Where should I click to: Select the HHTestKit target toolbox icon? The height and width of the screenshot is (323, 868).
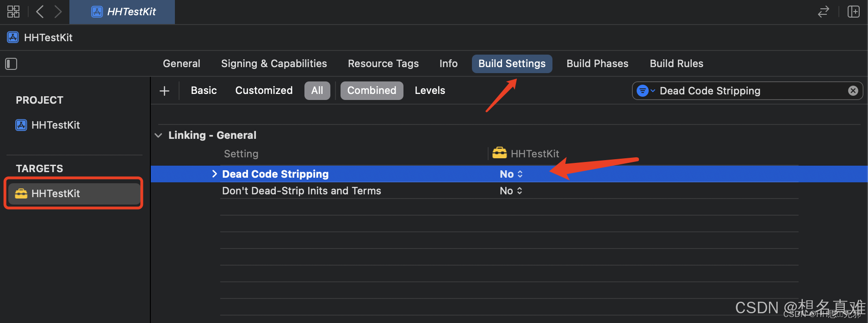click(x=21, y=193)
